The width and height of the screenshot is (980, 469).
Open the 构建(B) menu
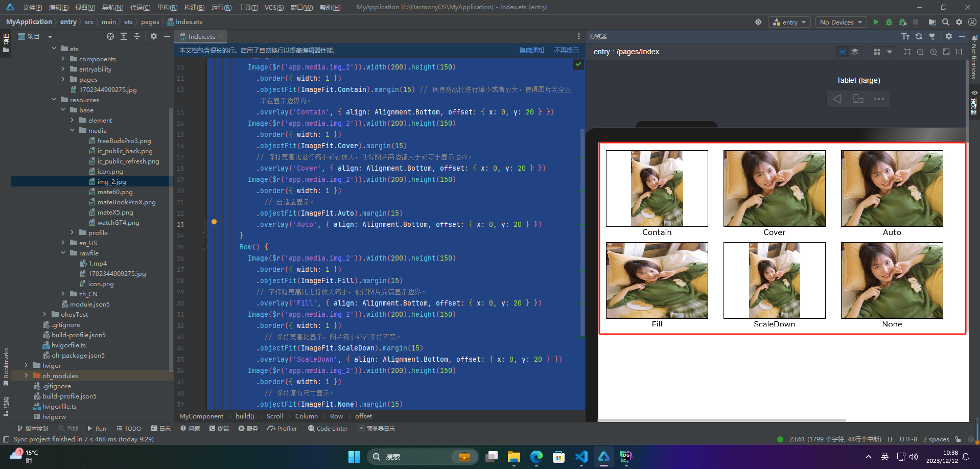tap(194, 7)
